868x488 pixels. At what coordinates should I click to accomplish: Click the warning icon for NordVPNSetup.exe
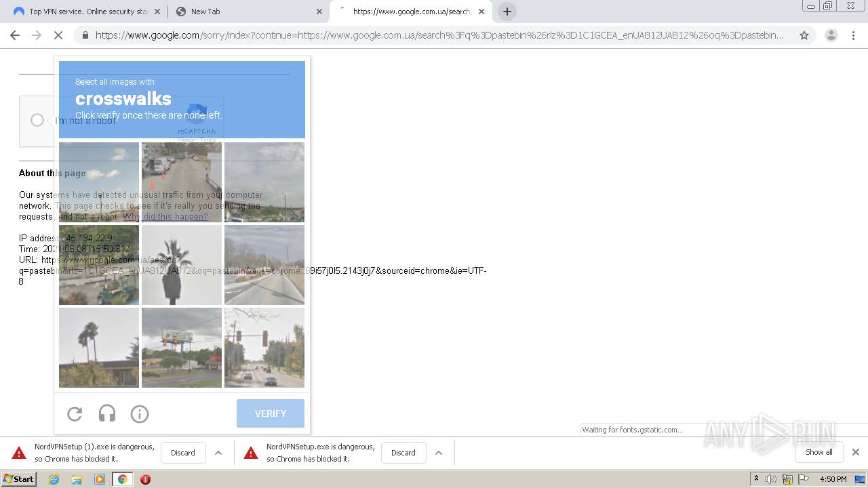pyautogui.click(x=251, y=453)
